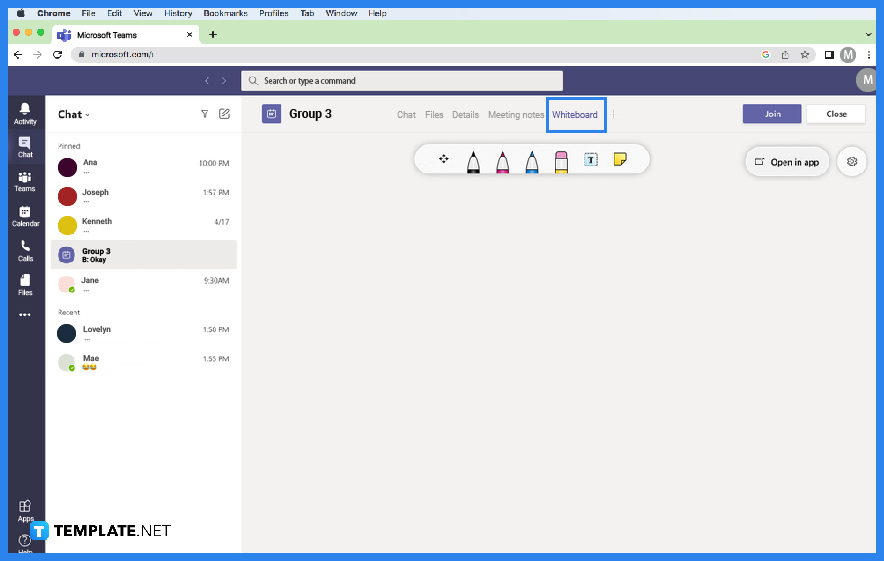Open chat with Kenneth

[x=144, y=226]
